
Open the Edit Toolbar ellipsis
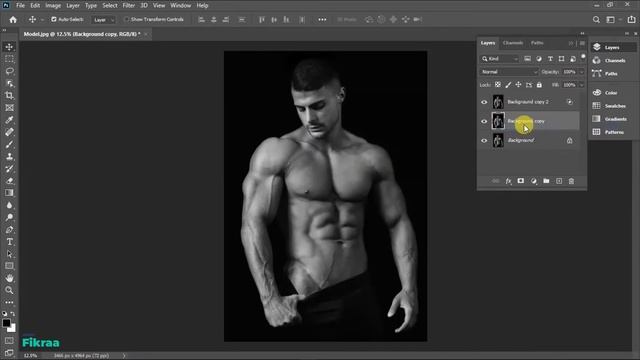point(9,302)
